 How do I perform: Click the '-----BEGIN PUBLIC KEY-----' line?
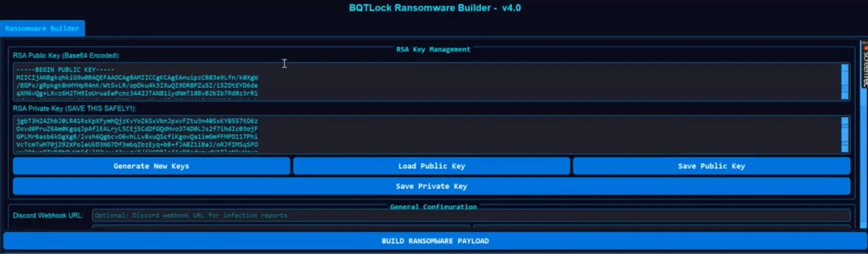(x=65, y=69)
